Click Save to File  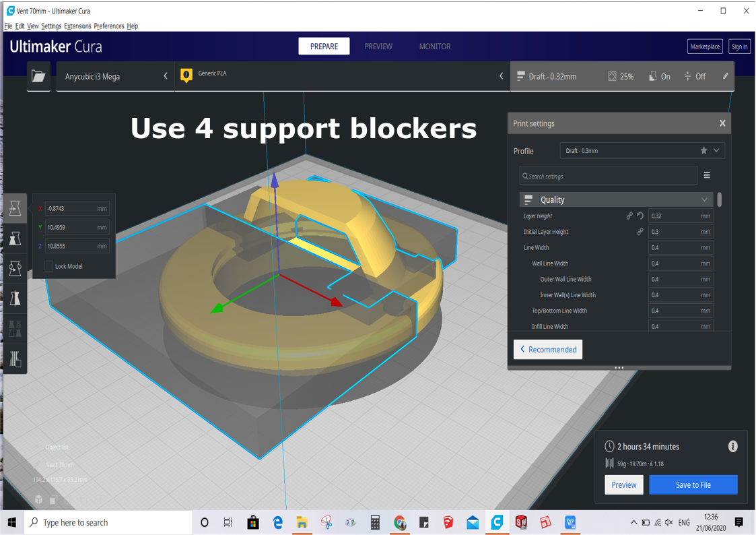click(x=693, y=485)
